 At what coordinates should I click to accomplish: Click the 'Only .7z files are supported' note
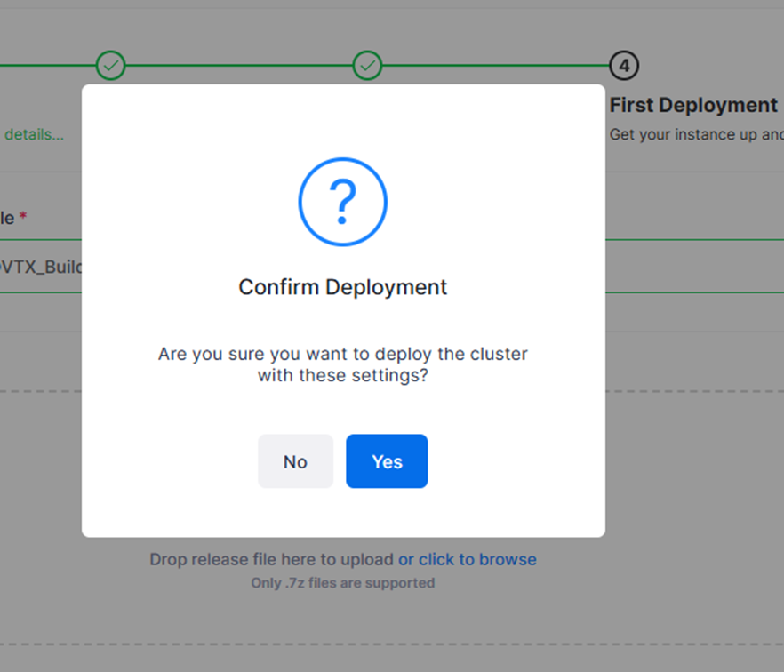pyautogui.click(x=343, y=583)
